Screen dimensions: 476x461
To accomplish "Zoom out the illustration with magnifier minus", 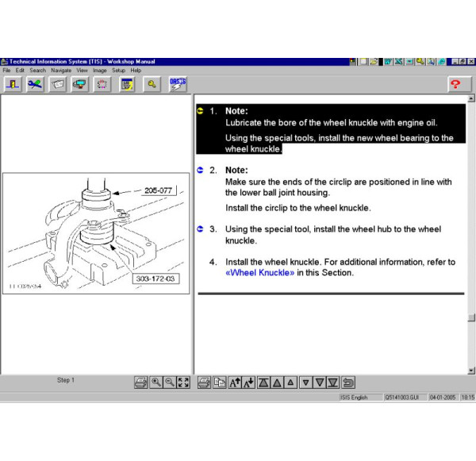I will [x=169, y=382].
